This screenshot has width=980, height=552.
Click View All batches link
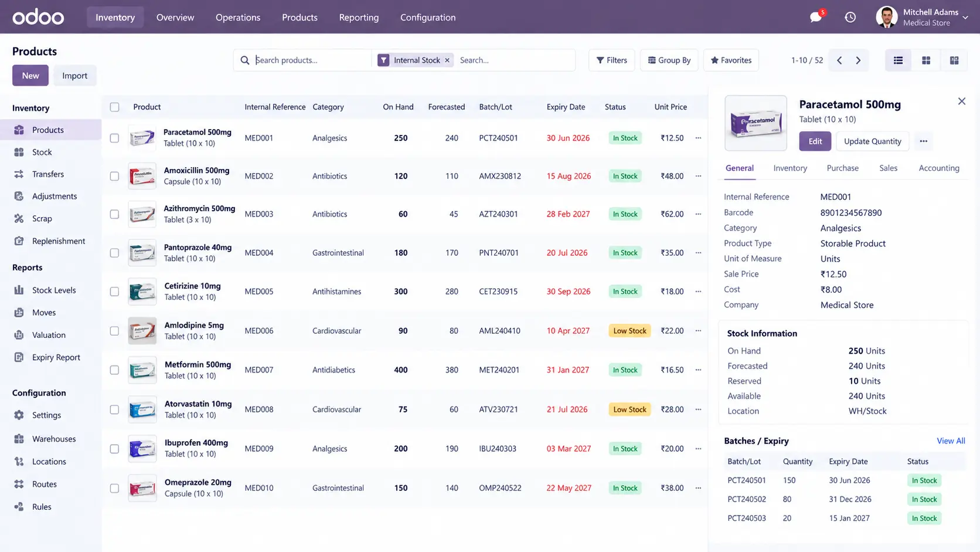point(951,441)
